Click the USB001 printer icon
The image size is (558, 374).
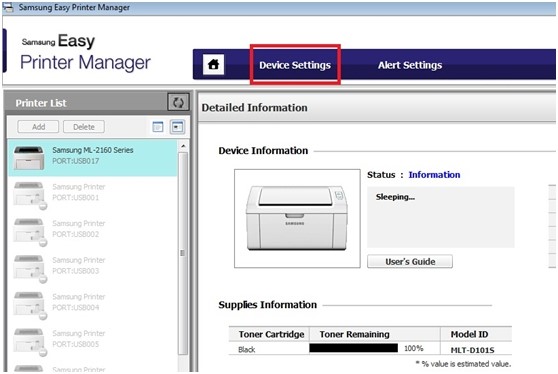tap(30, 195)
